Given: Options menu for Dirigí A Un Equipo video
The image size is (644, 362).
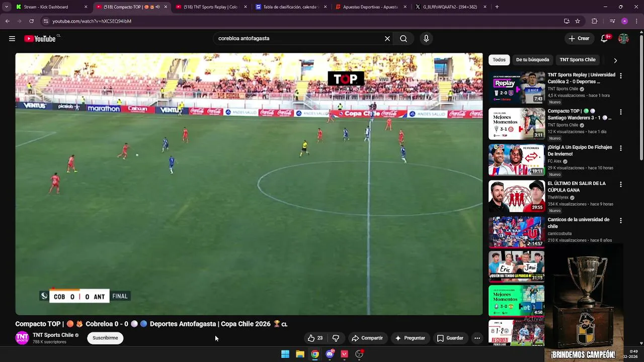Looking at the screenshot, I should pos(620,148).
